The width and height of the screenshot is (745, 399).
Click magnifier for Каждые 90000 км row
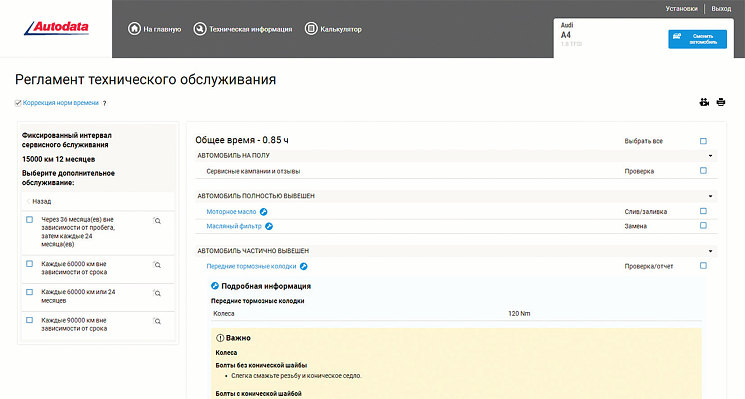pos(157,321)
